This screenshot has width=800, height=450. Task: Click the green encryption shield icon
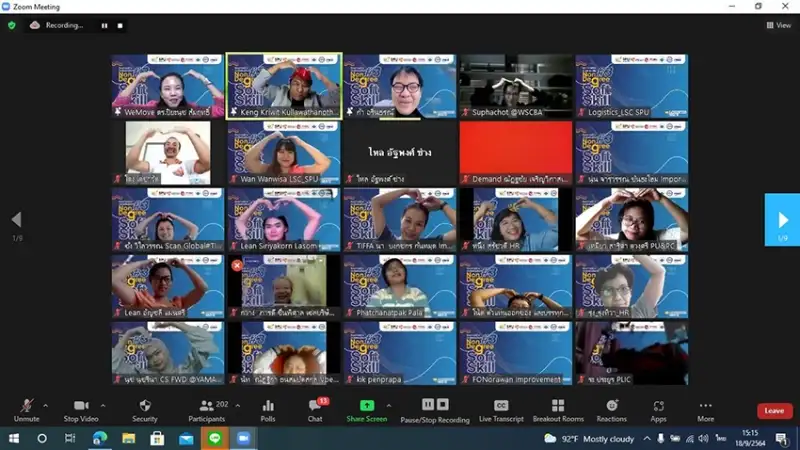click(x=12, y=25)
